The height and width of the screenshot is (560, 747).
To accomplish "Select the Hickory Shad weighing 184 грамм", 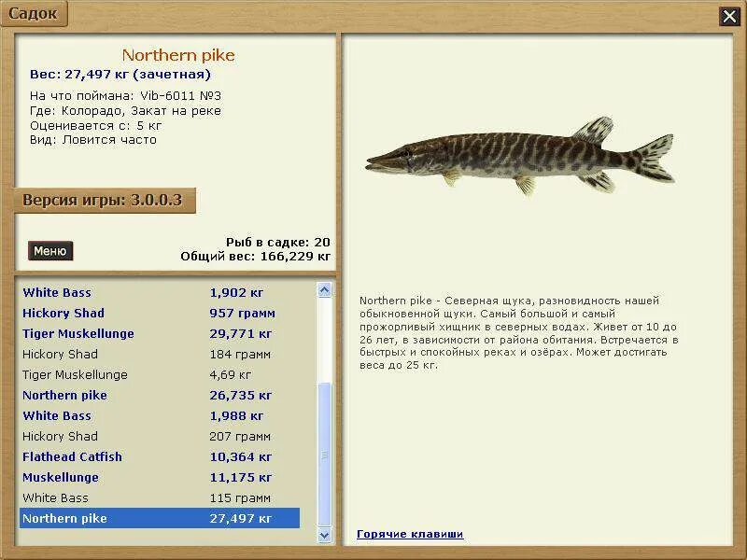I will coord(140,354).
